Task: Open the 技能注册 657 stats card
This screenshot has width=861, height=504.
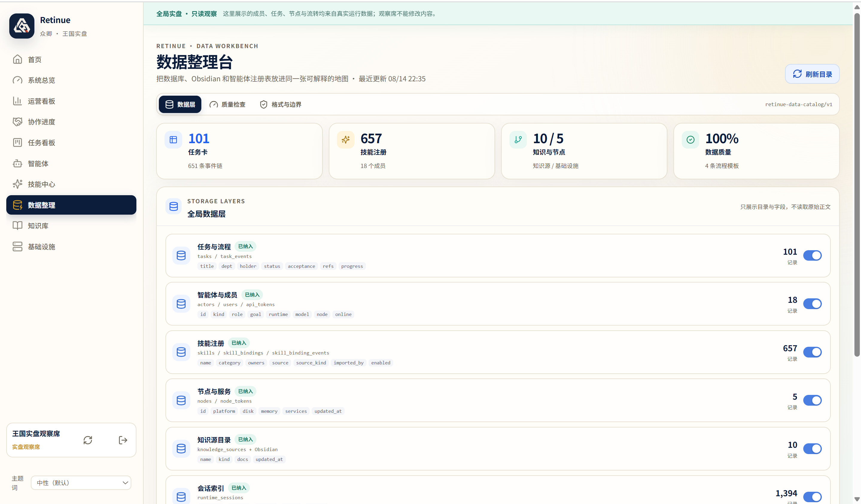Action: 412,151
